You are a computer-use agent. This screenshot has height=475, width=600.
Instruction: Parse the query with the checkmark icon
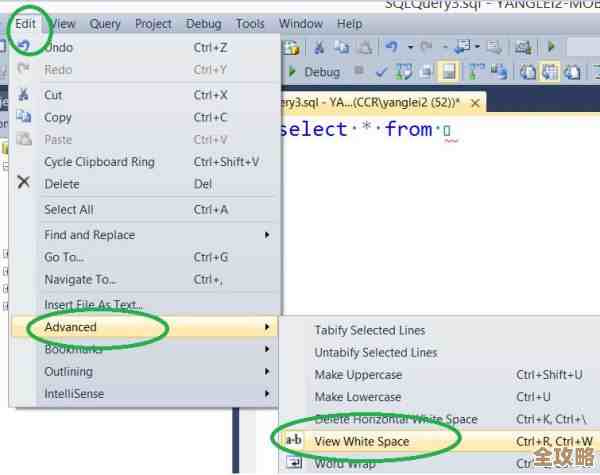click(381, 72)
